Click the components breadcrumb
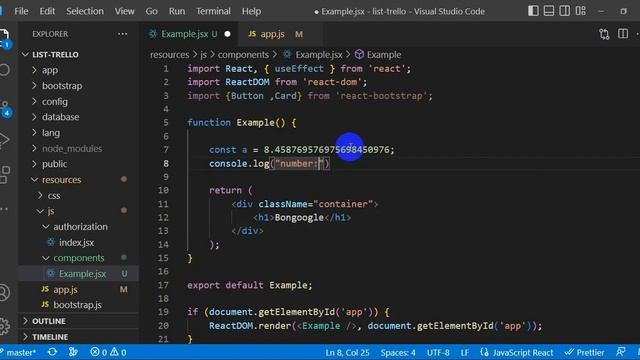Image resolution: width=640 pixels, height=360 pixels. coord(243,55)
